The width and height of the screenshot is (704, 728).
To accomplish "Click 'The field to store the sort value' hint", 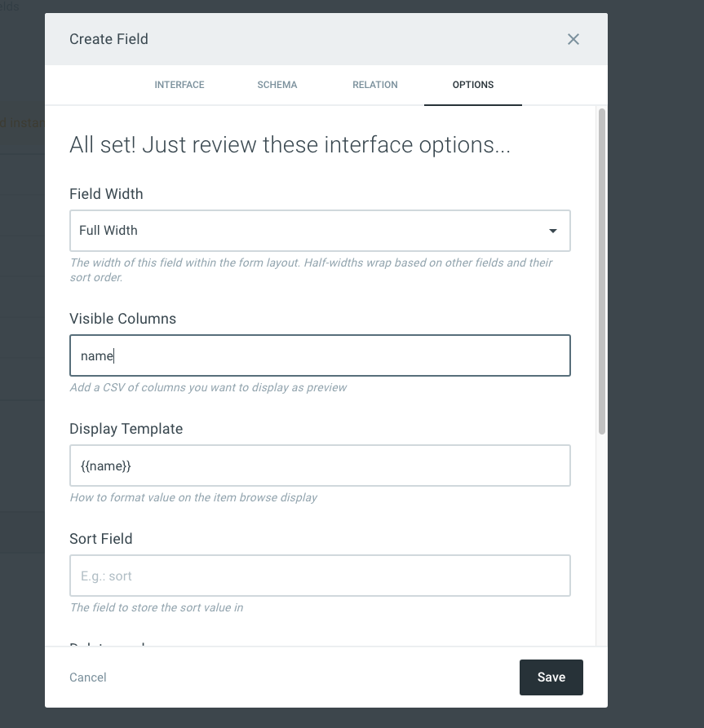I will pyautogui.click(x=157, y=607).
